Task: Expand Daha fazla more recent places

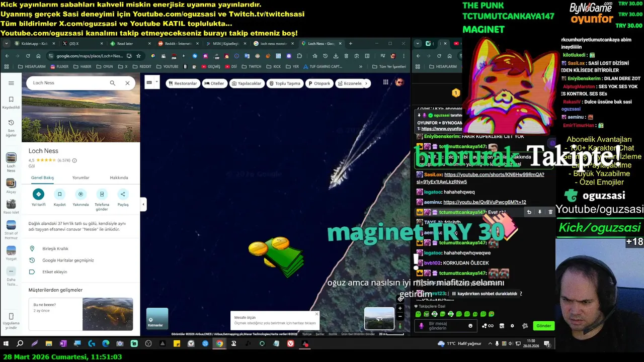Action: [11, 277]
